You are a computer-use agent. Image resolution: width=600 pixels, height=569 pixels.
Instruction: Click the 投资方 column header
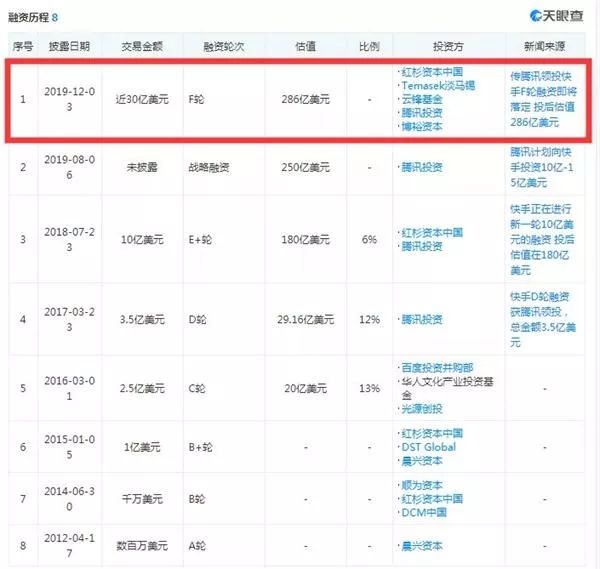448,46
